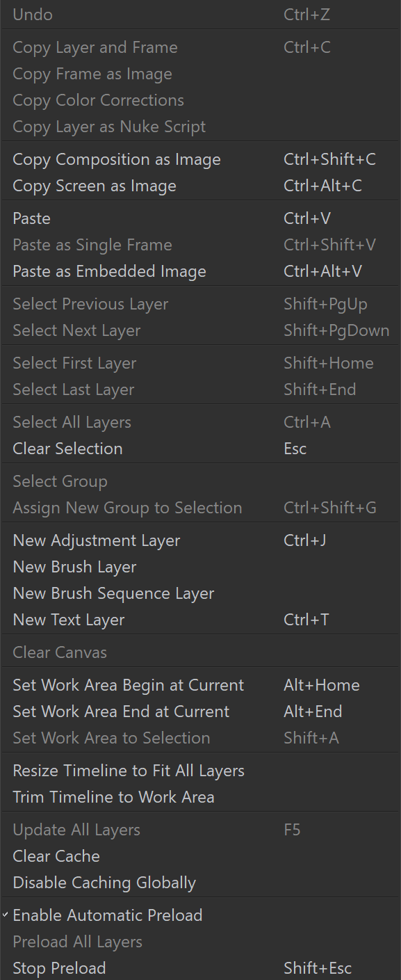Insert a New Text Layer
The image size is (401, 980).
(x=200, y=620)
